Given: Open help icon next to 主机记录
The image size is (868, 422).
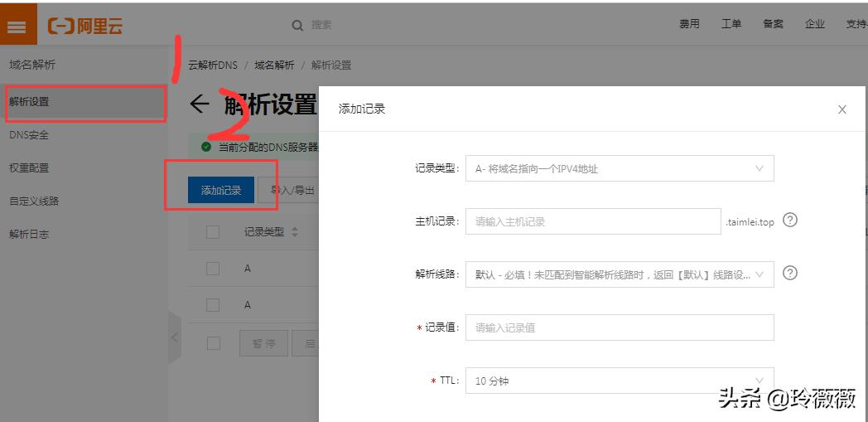Looking at the screenshot, I should pos(790,221).
